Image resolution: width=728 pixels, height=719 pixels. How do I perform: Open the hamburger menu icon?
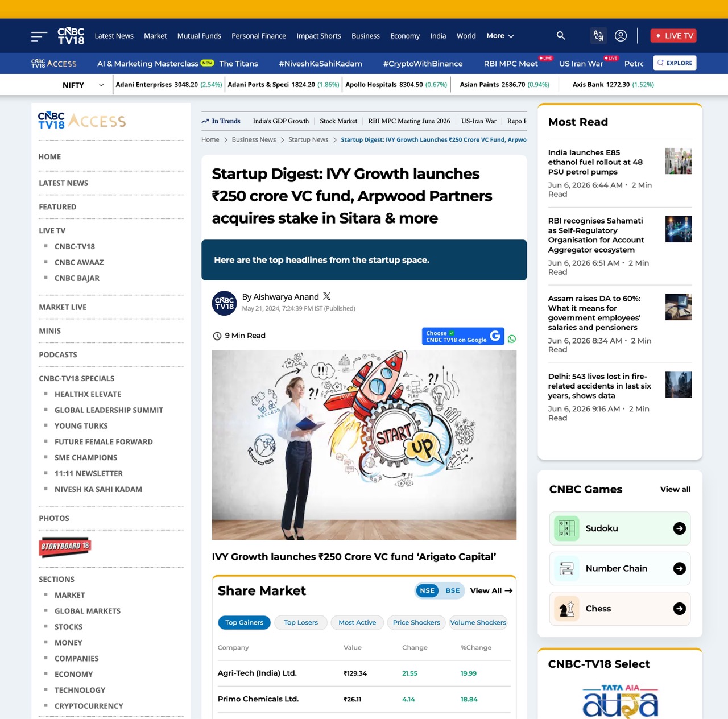(x=39, y=36)
